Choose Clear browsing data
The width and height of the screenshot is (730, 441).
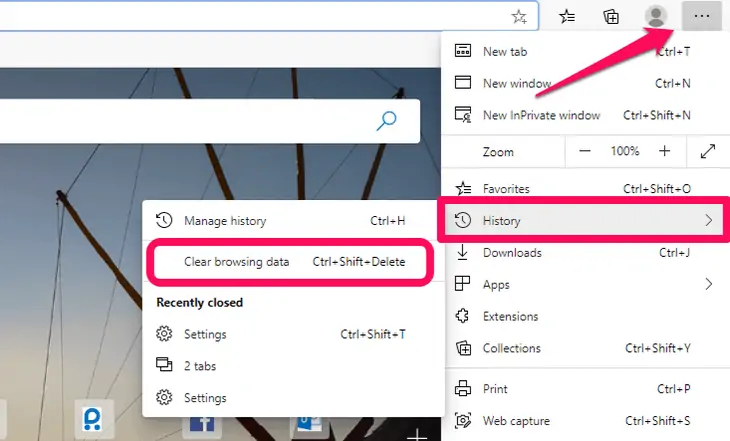click(x=237, y=262)
